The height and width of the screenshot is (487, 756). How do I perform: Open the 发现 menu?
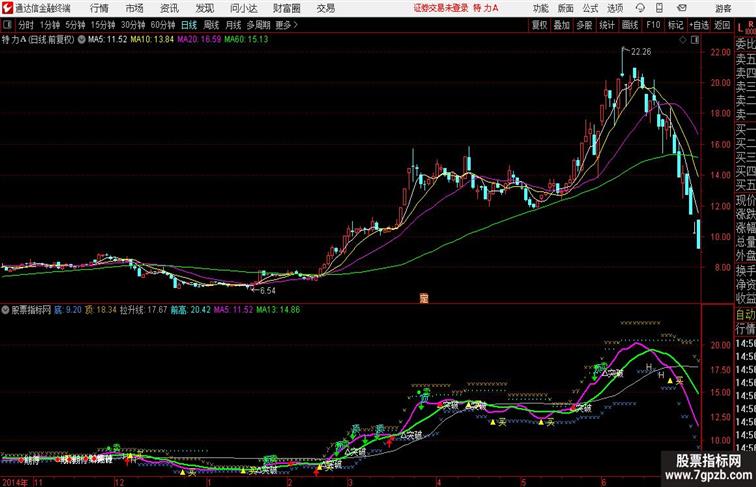204,8
